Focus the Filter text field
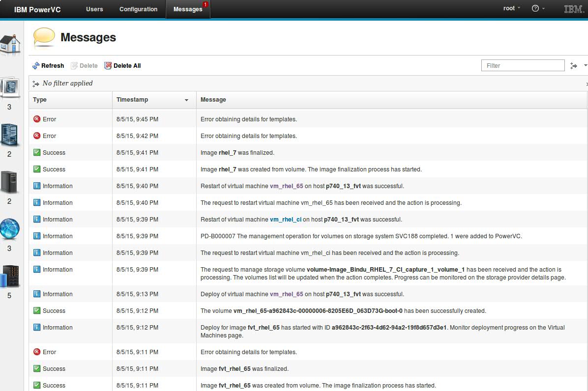The width and height of the screenshot is (588, 391). coord(523,65)
